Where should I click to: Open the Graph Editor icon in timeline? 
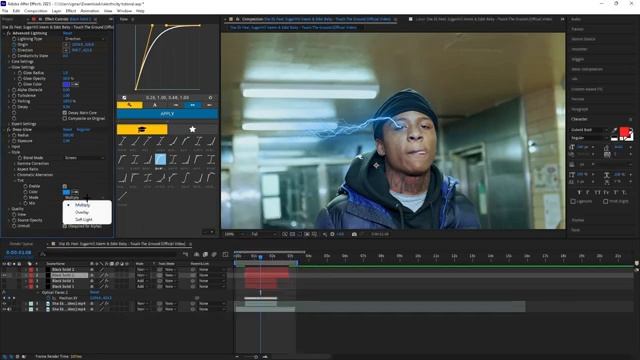225,254
